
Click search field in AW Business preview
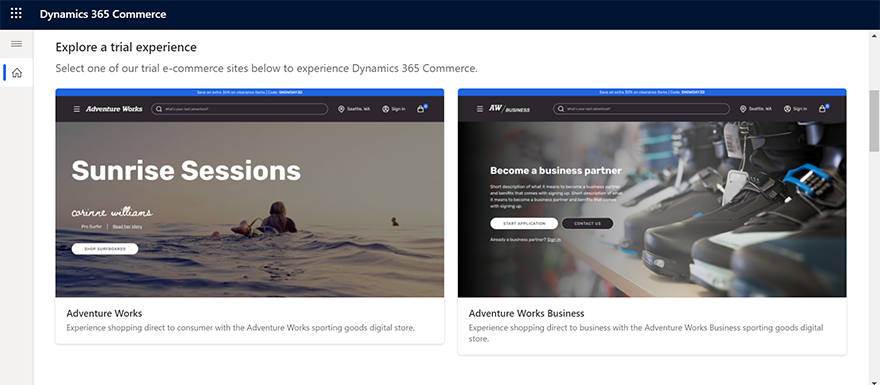[641, 109]
